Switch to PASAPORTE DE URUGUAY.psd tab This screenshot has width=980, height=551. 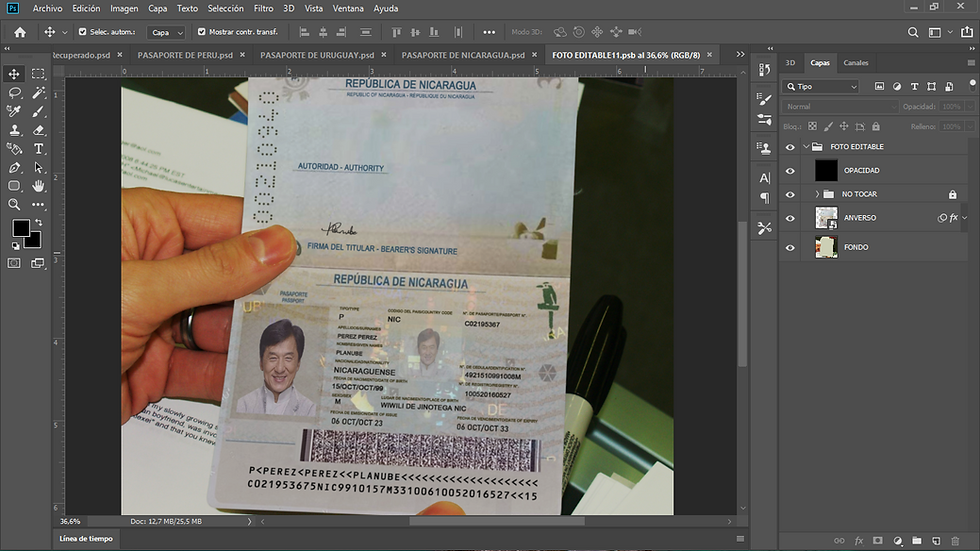coord(317,55)
